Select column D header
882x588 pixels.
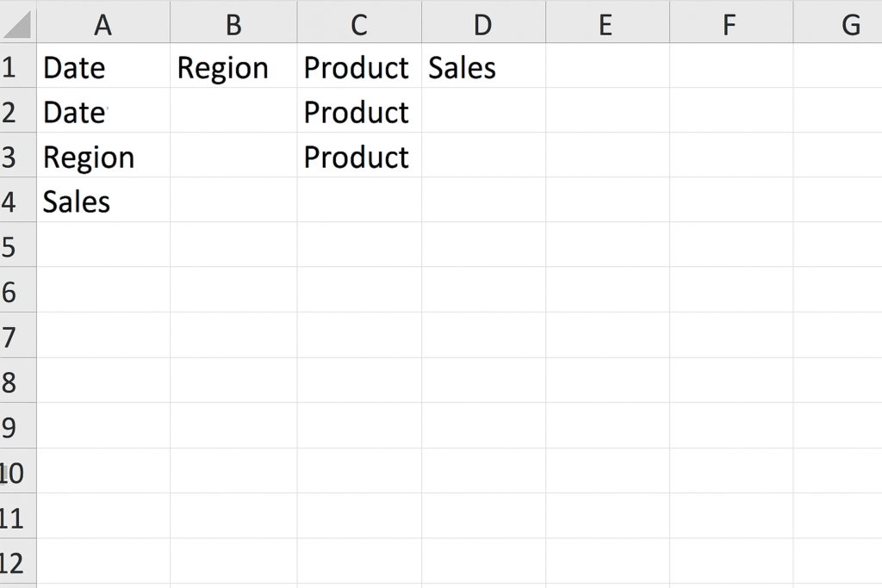click(484, 23)
